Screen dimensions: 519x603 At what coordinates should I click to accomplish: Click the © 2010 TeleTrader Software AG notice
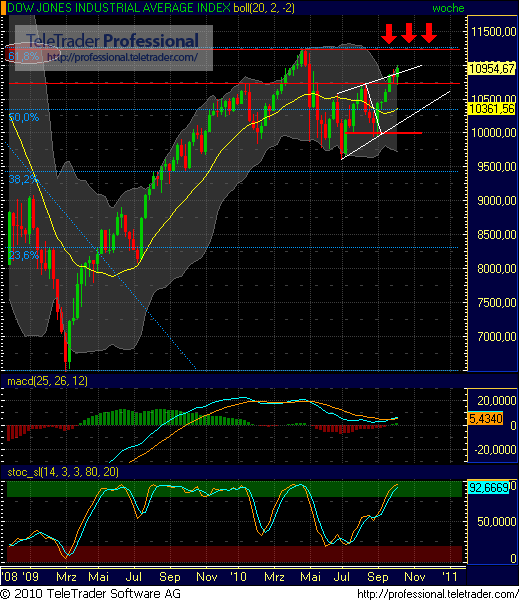(91, 593)
